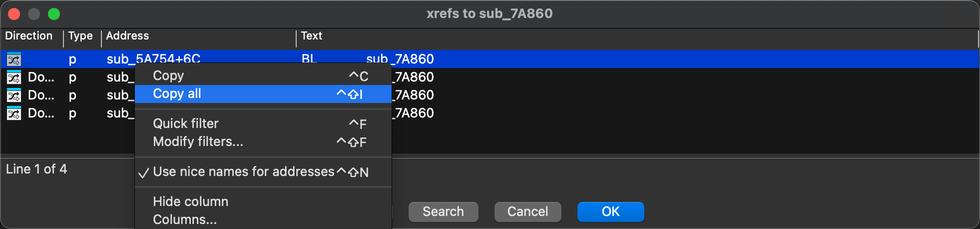Open the Columns… menu entry
The width and height of the screenshot is (980, 229).
(x=184, y=219)
